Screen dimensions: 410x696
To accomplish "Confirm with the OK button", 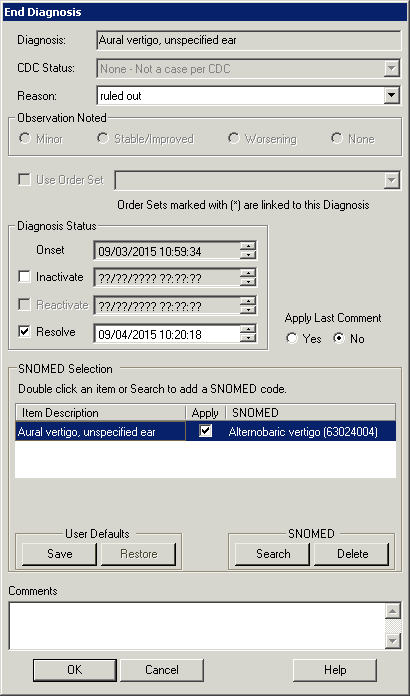I will click(x=75, y=670).
